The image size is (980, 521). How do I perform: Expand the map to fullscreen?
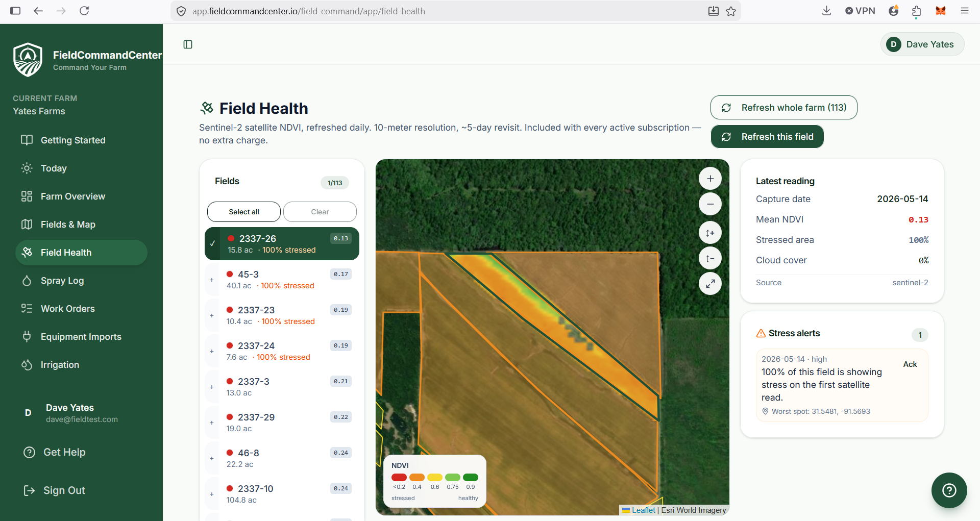tap(710, 284)
